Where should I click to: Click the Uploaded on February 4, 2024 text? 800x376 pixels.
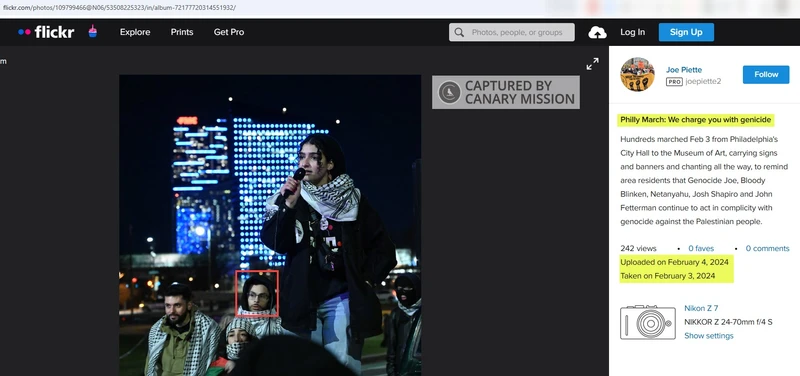pos(674,262)
